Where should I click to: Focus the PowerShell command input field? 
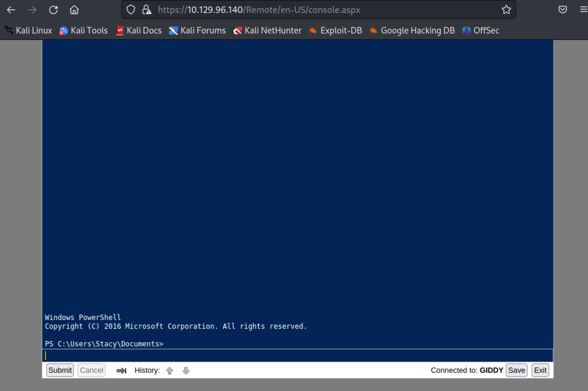coord(298,355)
